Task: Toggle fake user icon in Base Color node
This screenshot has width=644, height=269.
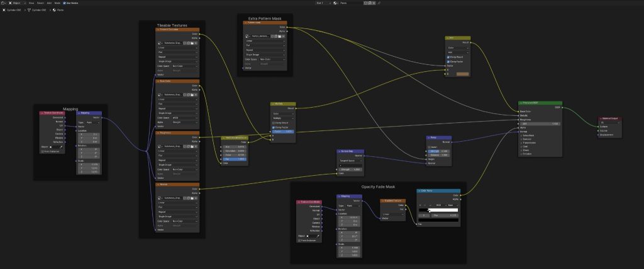Action: point(186,94)
